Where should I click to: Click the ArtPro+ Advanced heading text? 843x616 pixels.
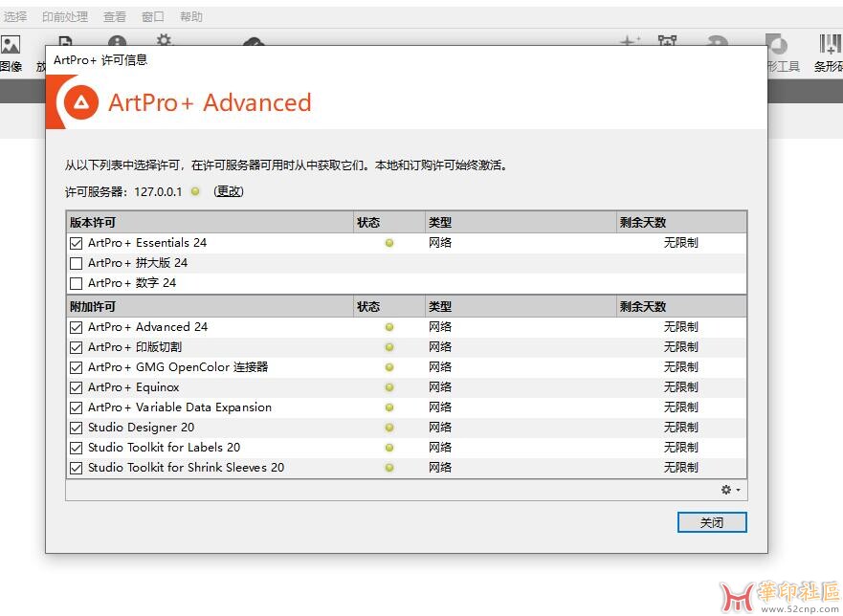(x=210, y=102)
